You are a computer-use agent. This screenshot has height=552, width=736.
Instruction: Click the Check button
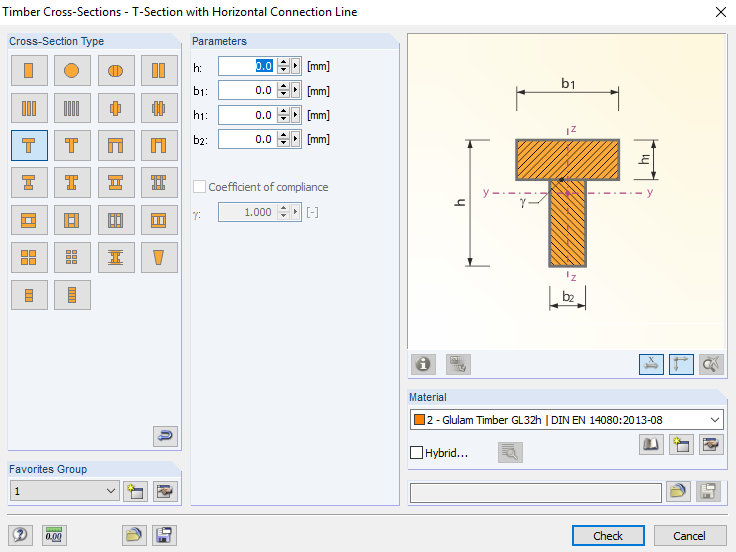coord(608,536)
